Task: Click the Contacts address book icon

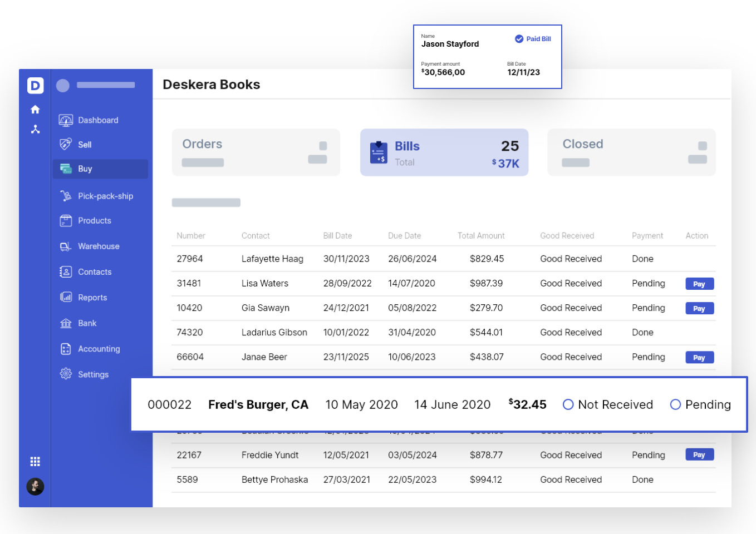Action: [66, 272]
